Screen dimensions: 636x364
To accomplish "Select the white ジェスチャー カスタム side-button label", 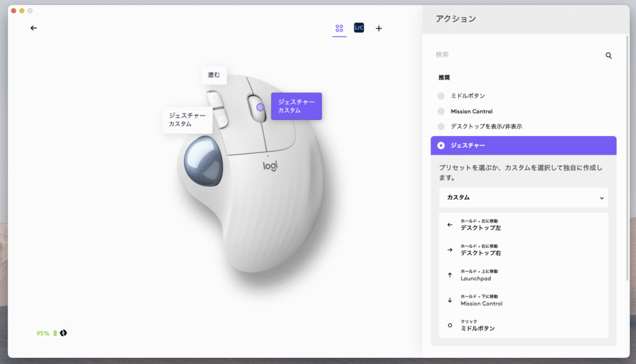I will pyautogui.click(x=188, y=120).
